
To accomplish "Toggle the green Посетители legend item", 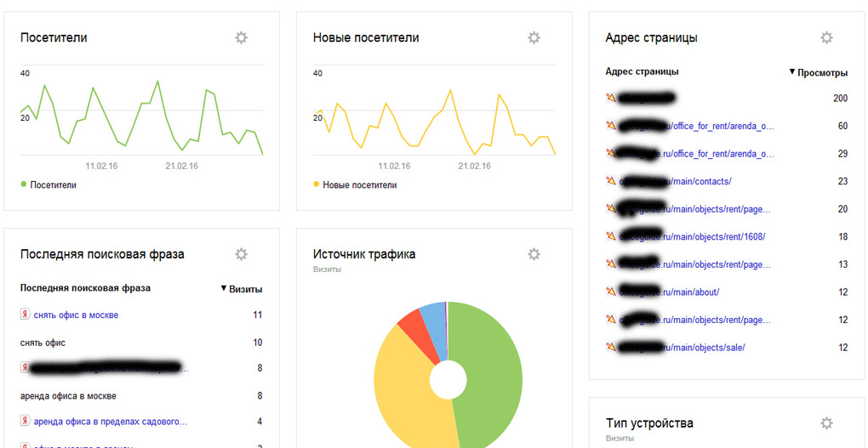I will [x=49, y=184].
